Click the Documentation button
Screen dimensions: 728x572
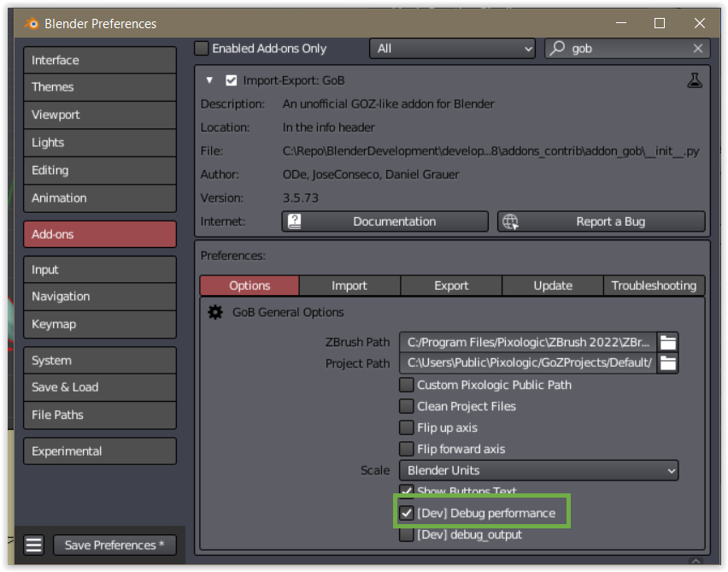pyautogui.click(x=385, y=221)
